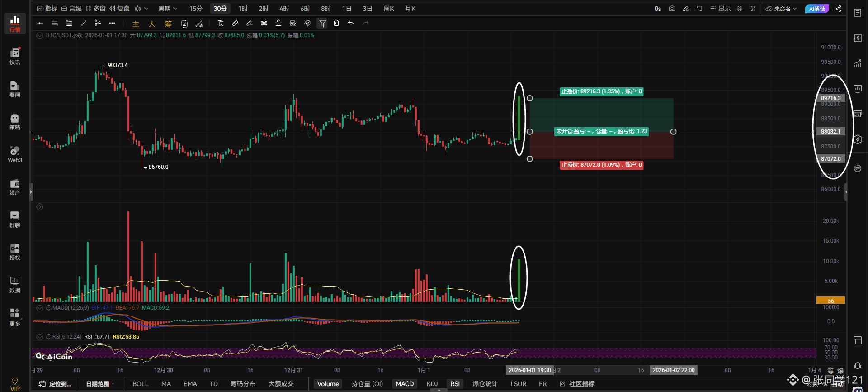Take a chart screenshot with camera icon
The image size is (868, 392).
click(x=672, y=9)
